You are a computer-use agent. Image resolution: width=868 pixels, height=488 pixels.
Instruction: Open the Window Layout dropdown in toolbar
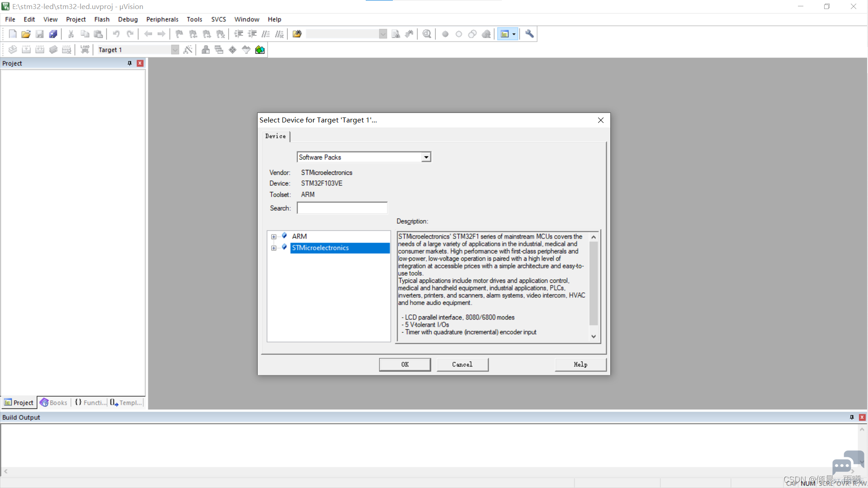click(514, 34)
